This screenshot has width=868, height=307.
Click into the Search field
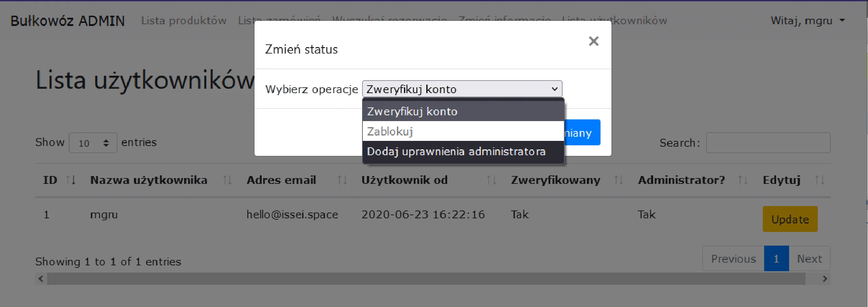coord(768,143)
